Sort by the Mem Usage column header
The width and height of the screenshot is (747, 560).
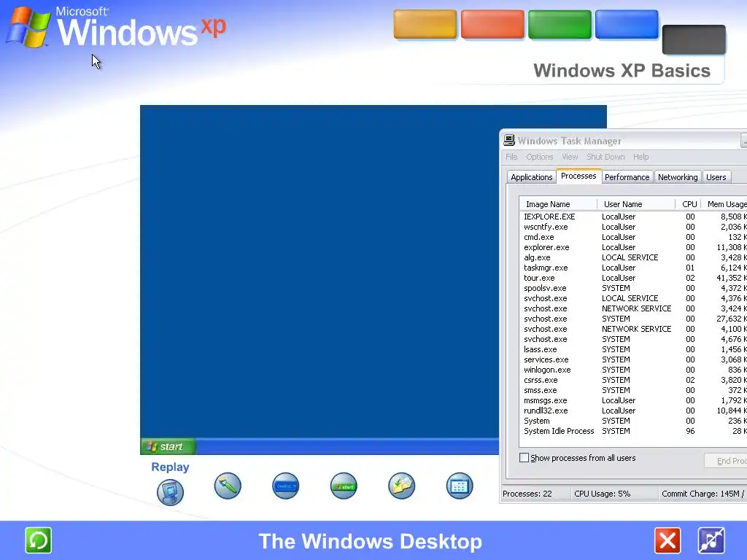pos(724,204)
